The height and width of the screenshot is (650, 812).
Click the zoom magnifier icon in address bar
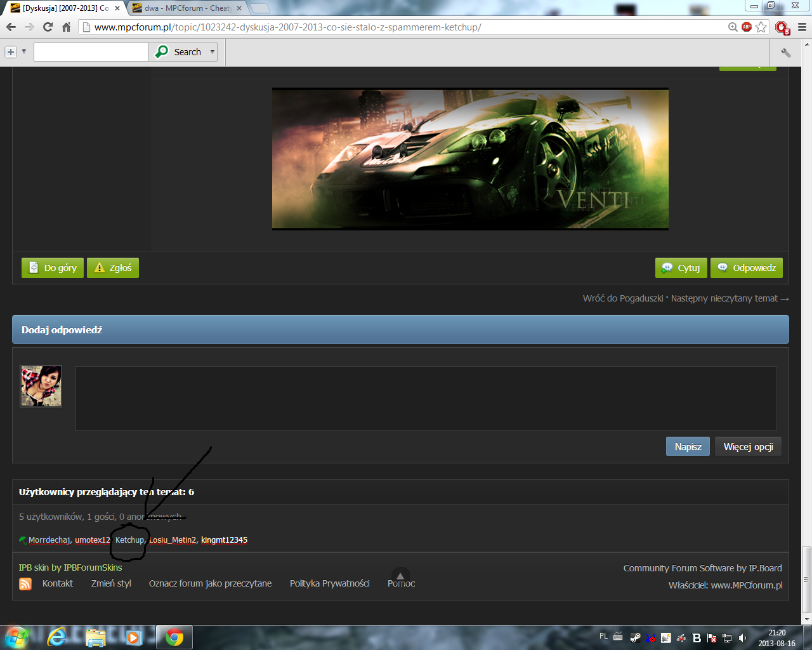pos(733,27)
